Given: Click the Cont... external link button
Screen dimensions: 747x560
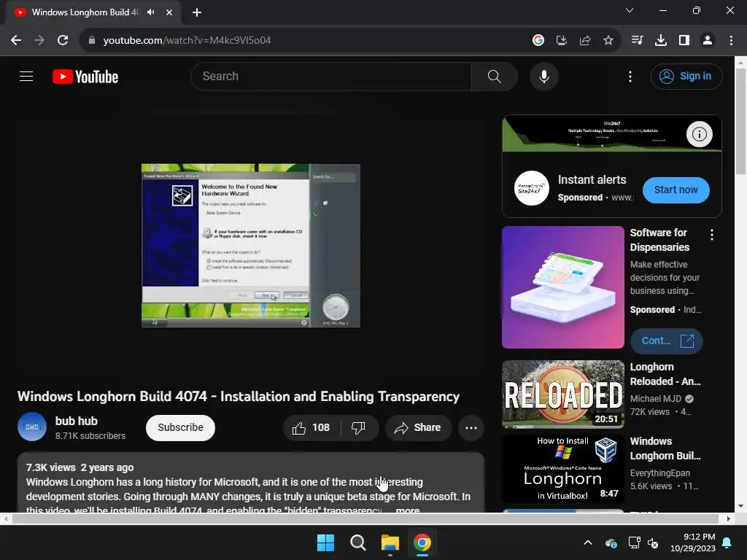Looking at the screenshot, I should coord(666,341).
